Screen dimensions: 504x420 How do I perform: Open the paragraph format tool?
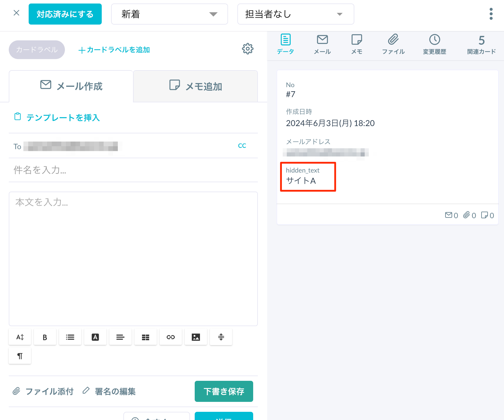tap(20, 356)
